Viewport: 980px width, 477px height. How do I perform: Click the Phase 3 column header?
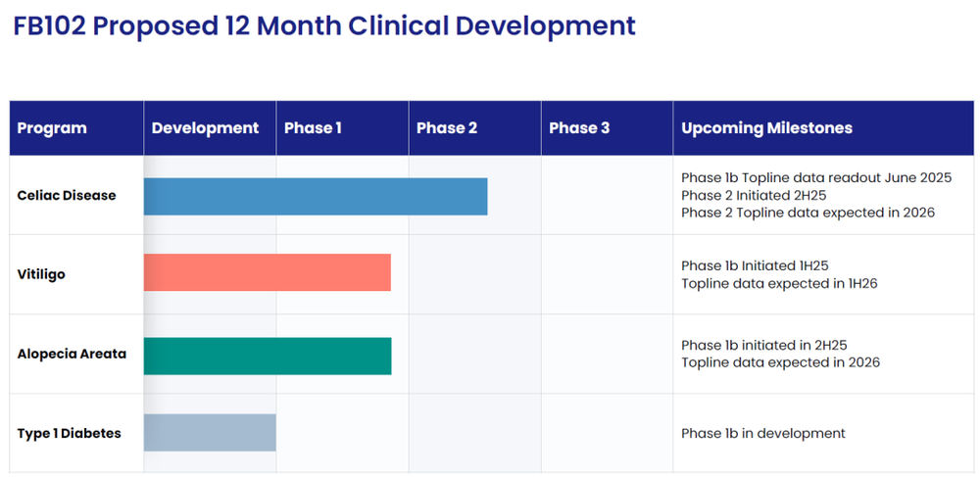coord(579,128)
